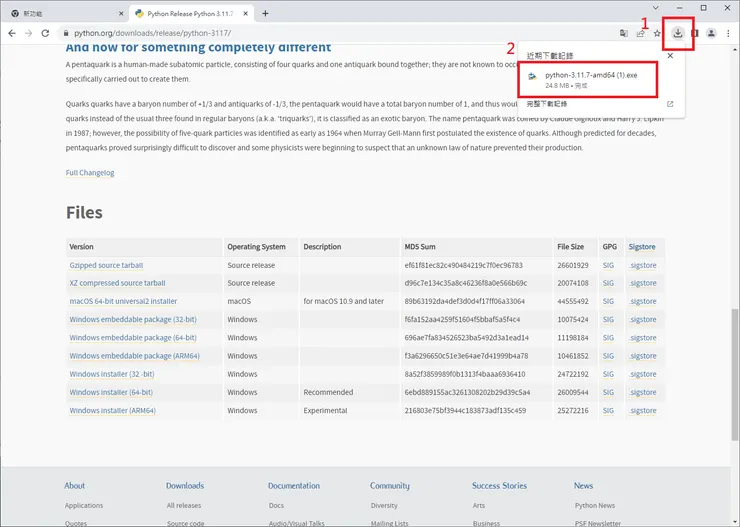The width and height of the screenshot is (740, 527).
Task: Close the recent downloads popup
Action: click(670, 56)
